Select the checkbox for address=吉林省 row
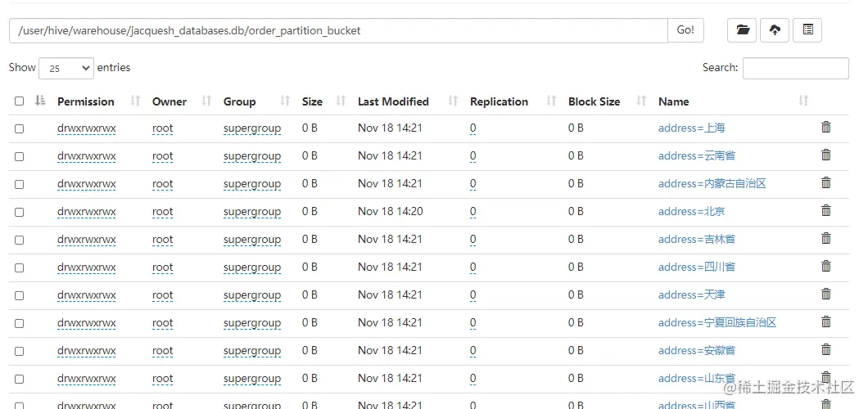This screenshot has width=868, height=409. point(20,240)
